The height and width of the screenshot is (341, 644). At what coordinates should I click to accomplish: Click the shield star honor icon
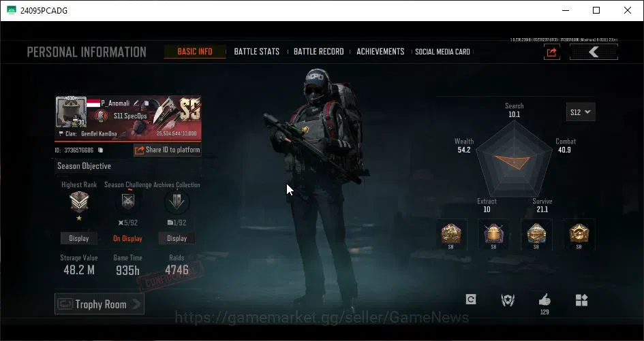pyautogui.click(x=508, y=300)
